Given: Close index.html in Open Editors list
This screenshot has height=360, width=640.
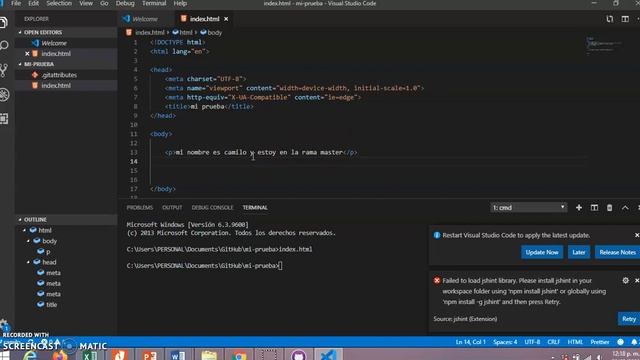Looking at the screenshot, I should click(27, 53).
